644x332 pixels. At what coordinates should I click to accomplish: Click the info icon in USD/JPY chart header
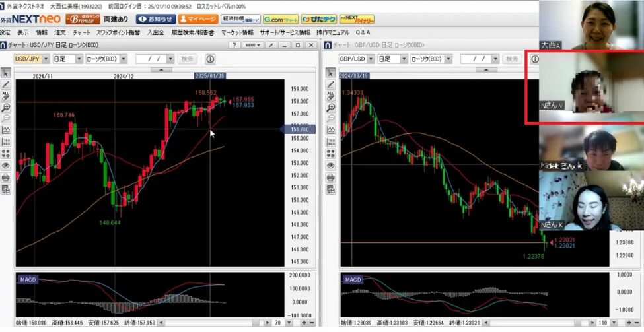click(210, 59)
